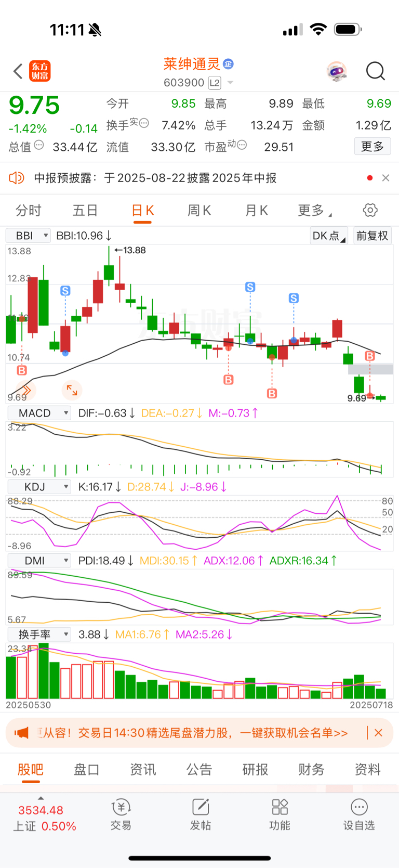This screenshot has height=868, width=399.
Task: Open the BBI indicator dropdown
Action: click(28, 236)
